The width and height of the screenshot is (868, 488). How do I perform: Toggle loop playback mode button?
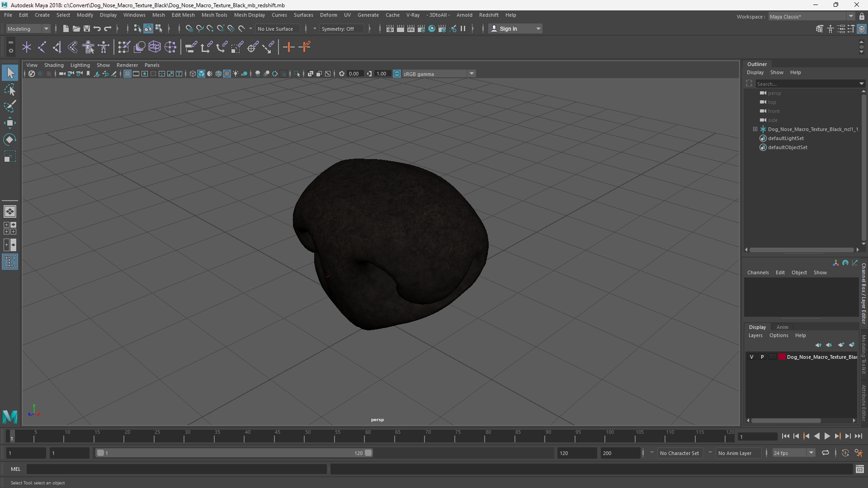coord(826,453)
